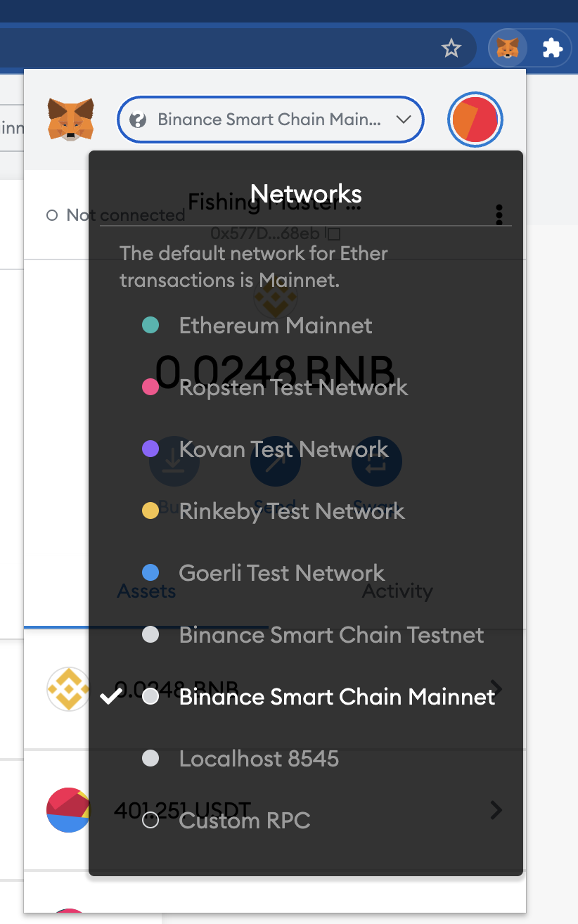Click the MetaMask fox logo in popup
The image size is (578, 924).
point(70,119)
